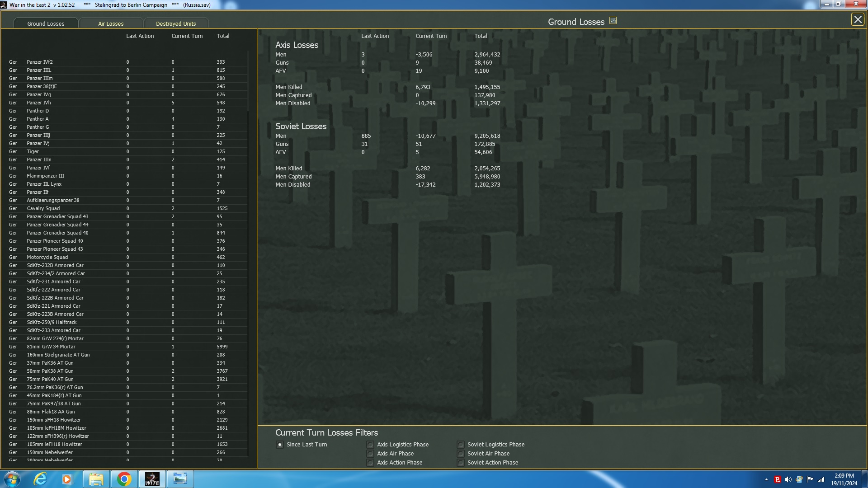This screenshot has height=488, width=868.
Task: Select the SdKfz-250/9 Halftrack row
Action: tap(127, 322)
